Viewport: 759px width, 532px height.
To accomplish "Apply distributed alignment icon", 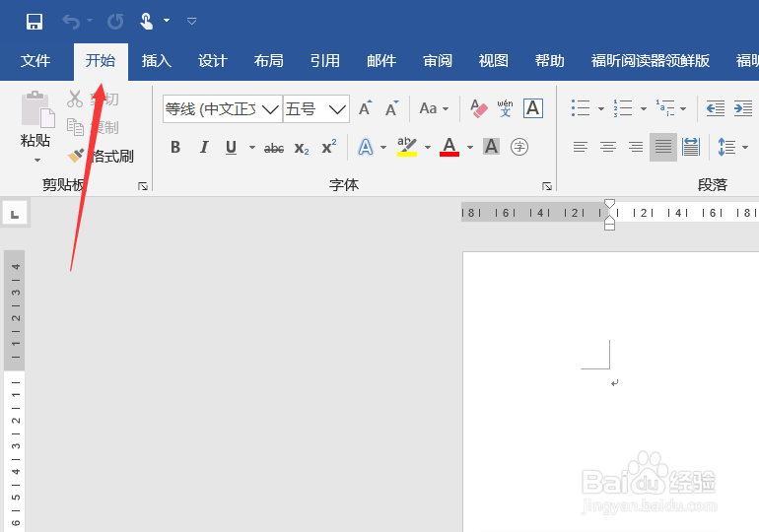I will point(691,147).
